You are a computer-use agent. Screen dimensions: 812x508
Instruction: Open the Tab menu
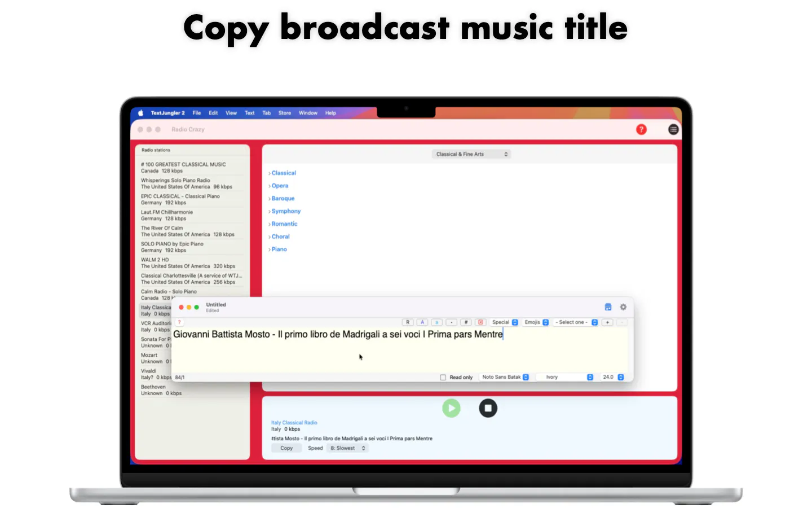(267, 113)
